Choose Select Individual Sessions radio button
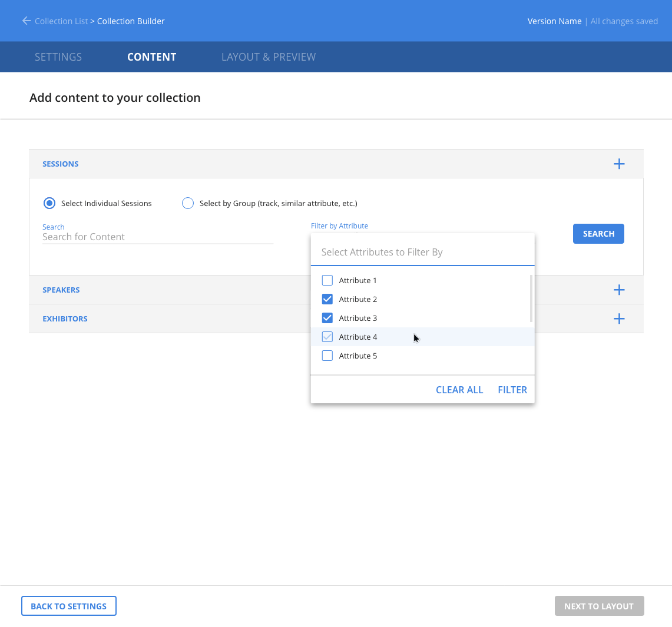 click(49, 203)
